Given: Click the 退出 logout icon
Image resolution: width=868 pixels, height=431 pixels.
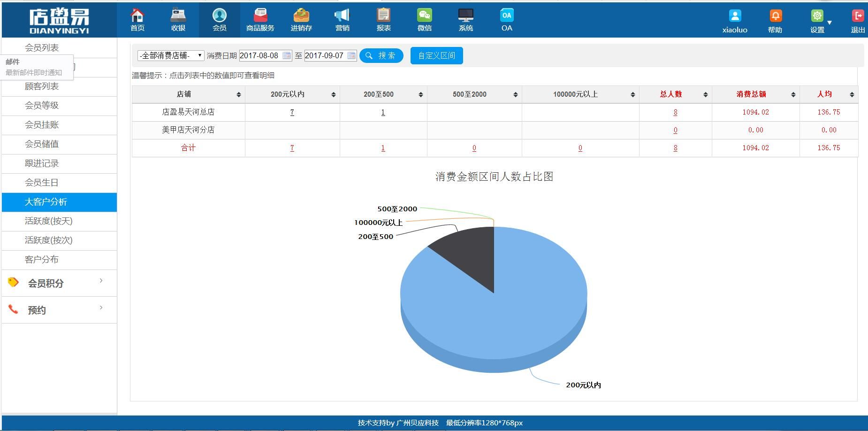Looking at the screenshot, I should click(858, 16).
